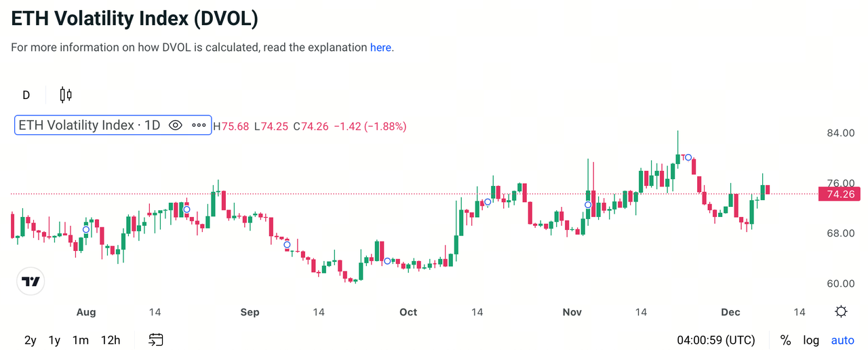Follow the 'here' explanation link
The width and height of the screenshot is (868, 350).
click(x=380, y=47)
